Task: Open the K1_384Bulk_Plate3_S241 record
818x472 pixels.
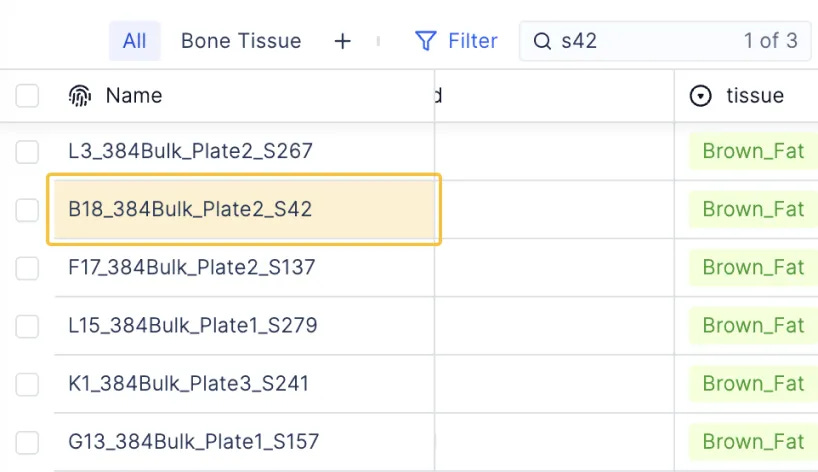Action: point(188,383)
